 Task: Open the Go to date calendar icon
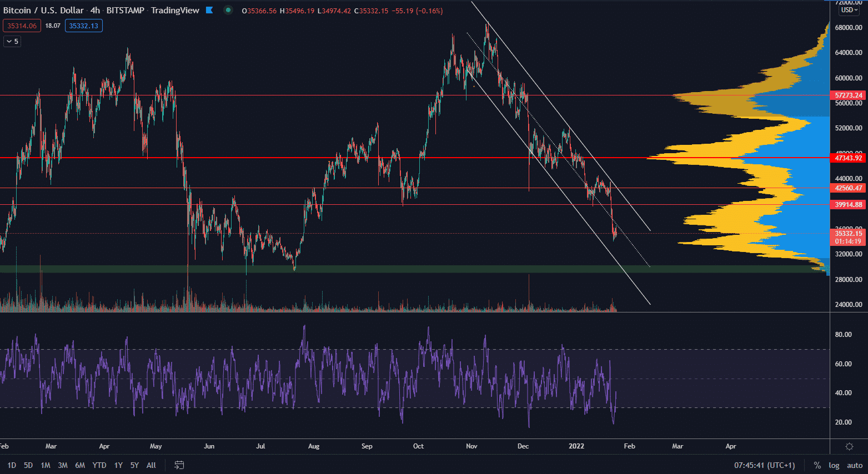[179, 465]
